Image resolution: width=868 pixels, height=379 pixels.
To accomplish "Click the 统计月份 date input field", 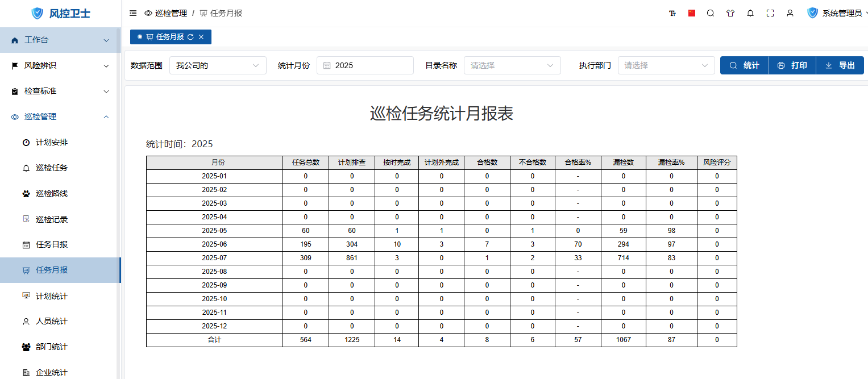I will pyautogui.click(x=365, y=65).
